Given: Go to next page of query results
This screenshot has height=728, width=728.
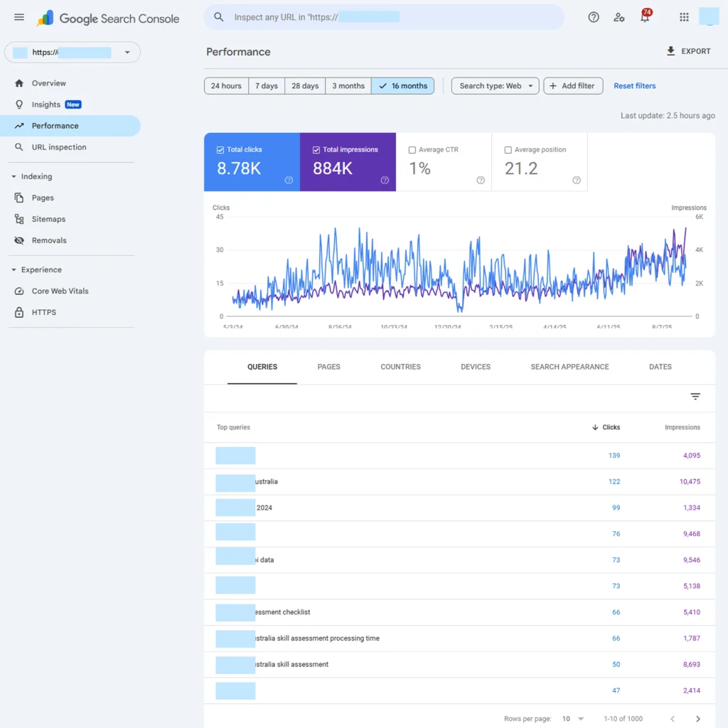Looking at the screenshot, I should [x=698, y=719].
